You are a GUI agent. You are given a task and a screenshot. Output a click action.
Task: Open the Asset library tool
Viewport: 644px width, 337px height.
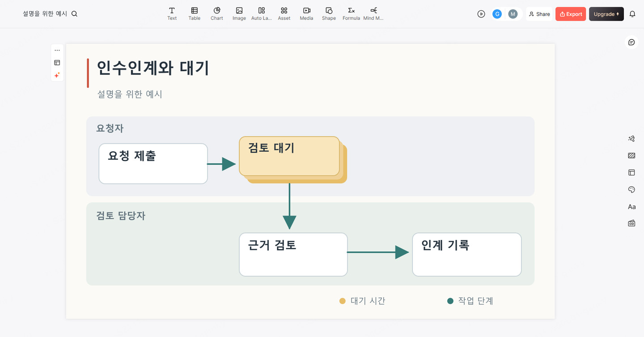coord(284,14)
